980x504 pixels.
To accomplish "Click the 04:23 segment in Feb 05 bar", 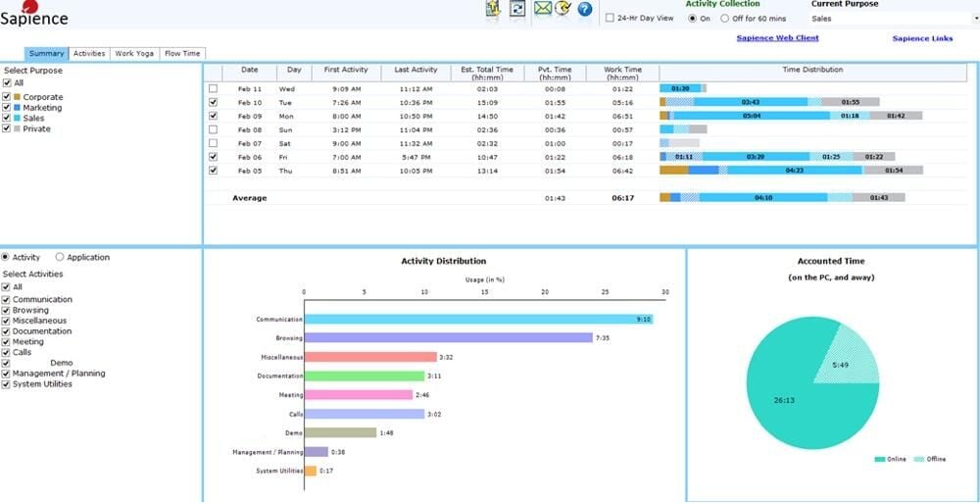I will (x=795, y=170).
